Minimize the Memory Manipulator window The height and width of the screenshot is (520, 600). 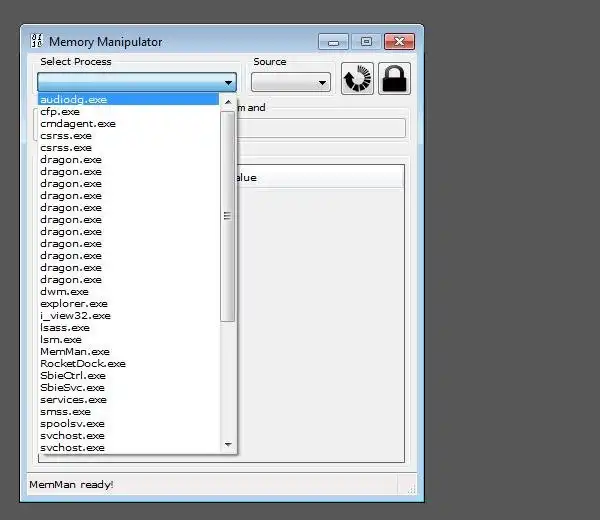pyautogui.click(x=333, y=42)
